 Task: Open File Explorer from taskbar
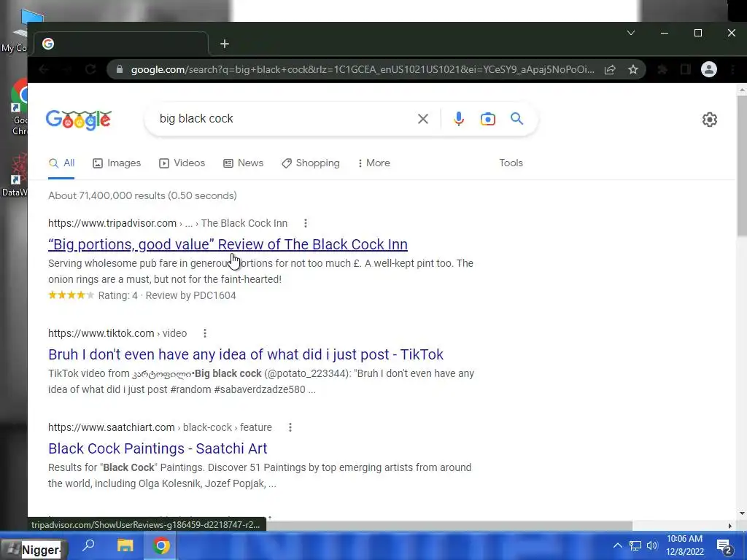click(125, 545)
